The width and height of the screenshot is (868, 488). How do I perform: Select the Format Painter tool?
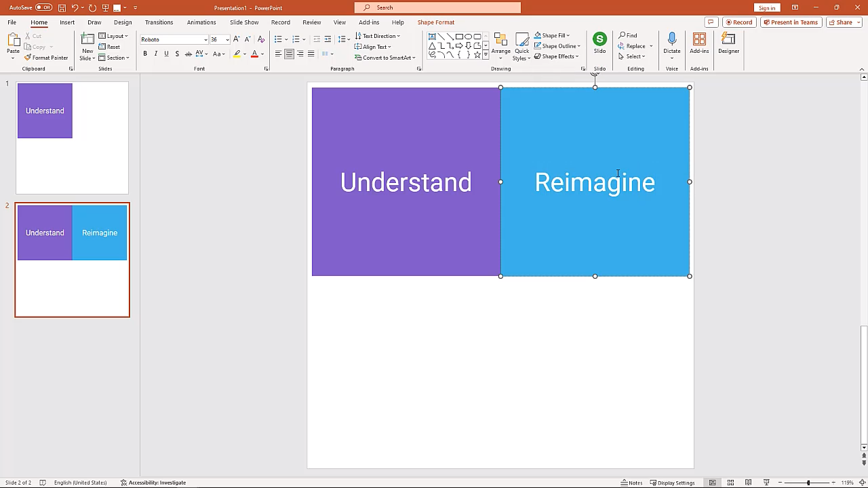(x=46, y=58)
